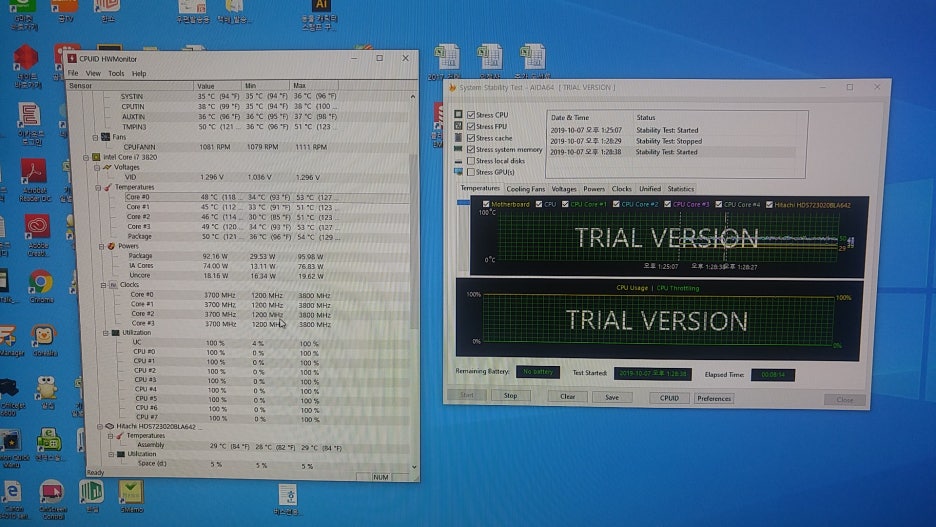Viewport: 936px width, 527px height.
Task: Switch to the Cooling Fans tab
Action: pos(525,189)
